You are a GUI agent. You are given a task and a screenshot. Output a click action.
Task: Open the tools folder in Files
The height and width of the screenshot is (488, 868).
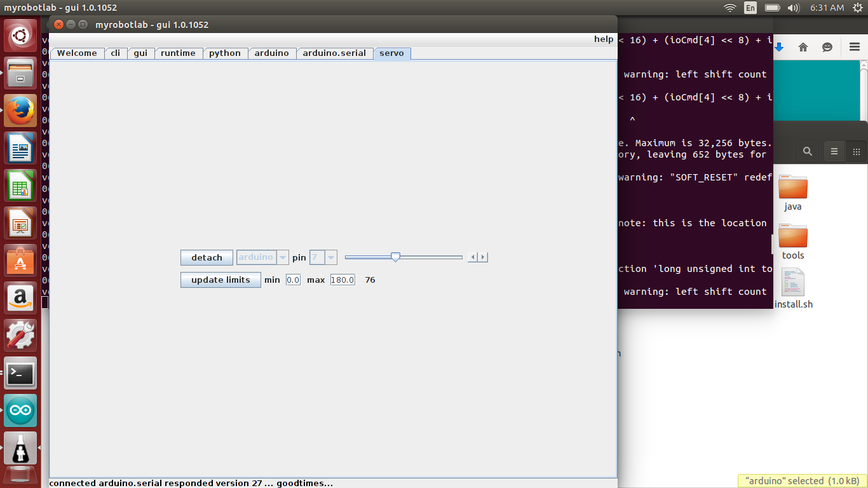click(793, 242)
